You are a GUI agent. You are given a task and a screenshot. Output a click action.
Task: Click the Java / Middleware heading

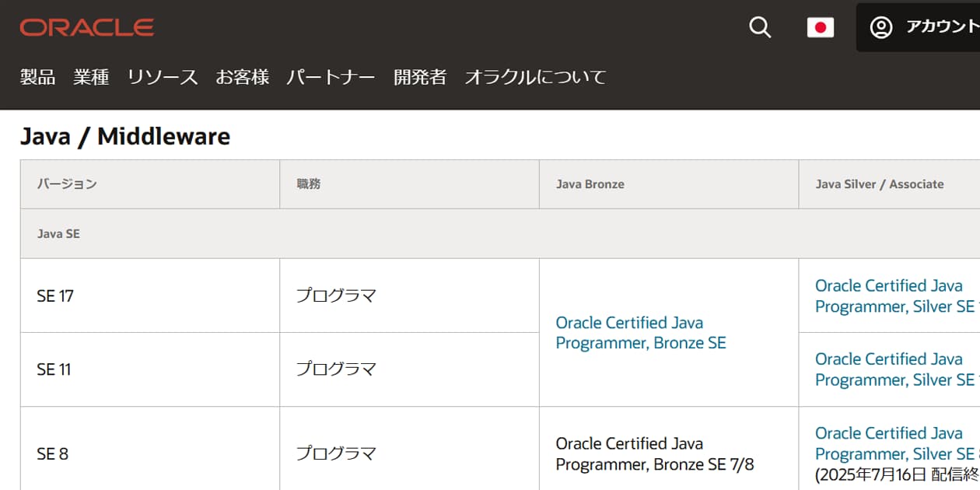pos(125,137)
